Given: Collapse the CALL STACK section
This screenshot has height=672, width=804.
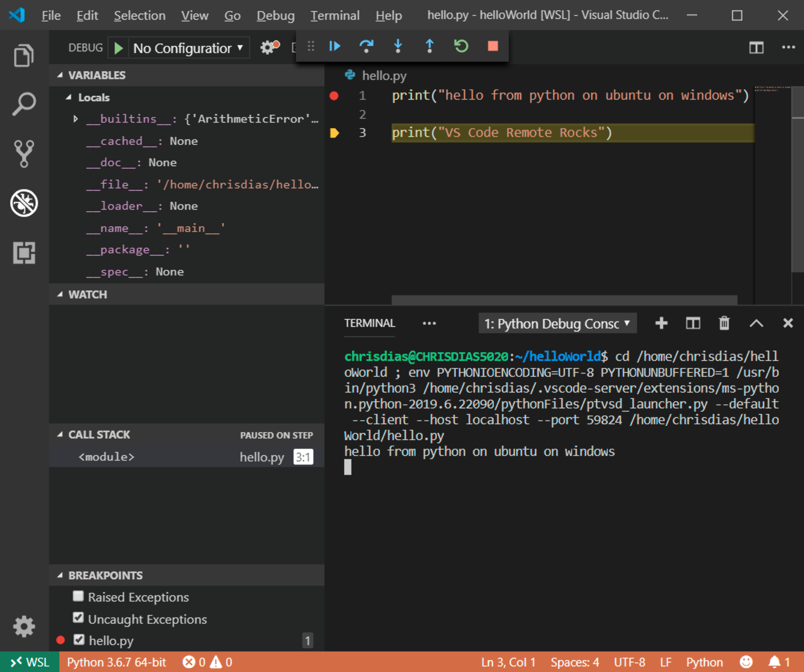Looking at the screenshot, I should click(186, 435).
